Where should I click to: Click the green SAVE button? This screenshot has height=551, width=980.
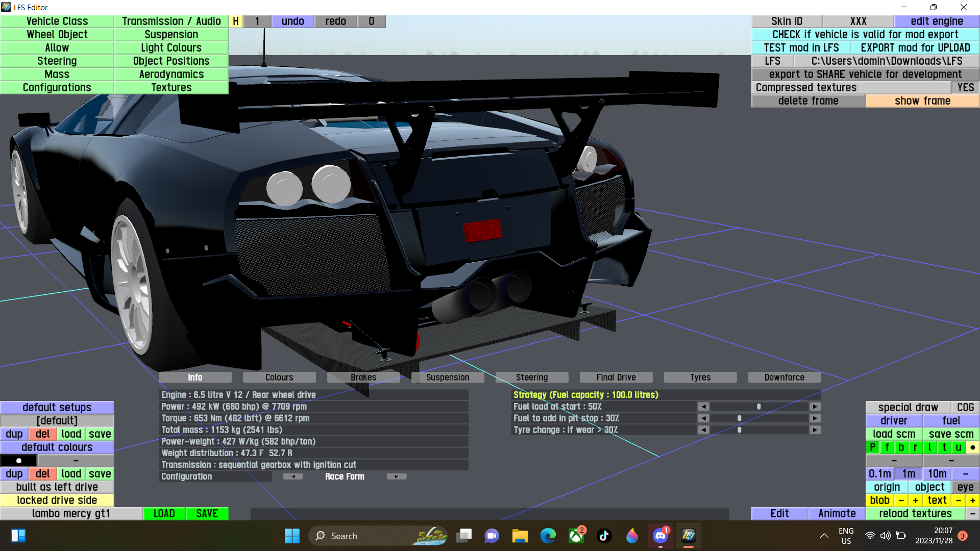[x=207, y=514]
